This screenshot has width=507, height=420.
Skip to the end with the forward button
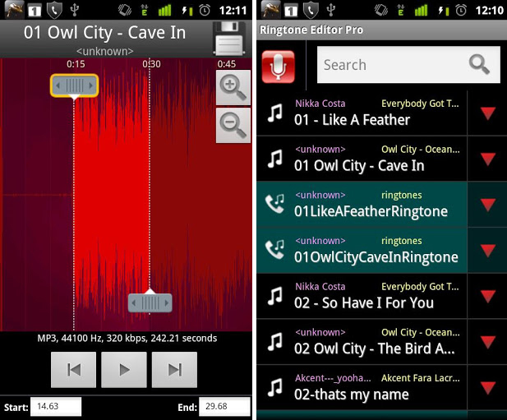coord(174,370)
